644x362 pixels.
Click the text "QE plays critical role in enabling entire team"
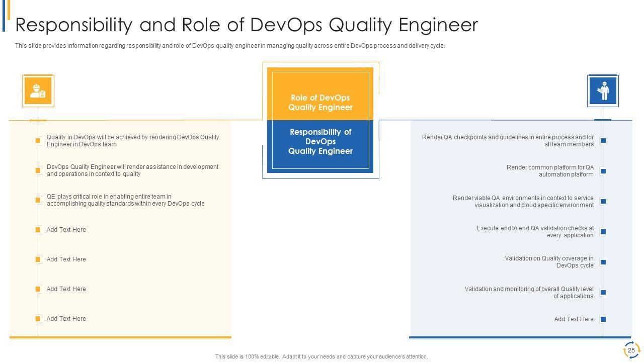(x=126, y=200)
